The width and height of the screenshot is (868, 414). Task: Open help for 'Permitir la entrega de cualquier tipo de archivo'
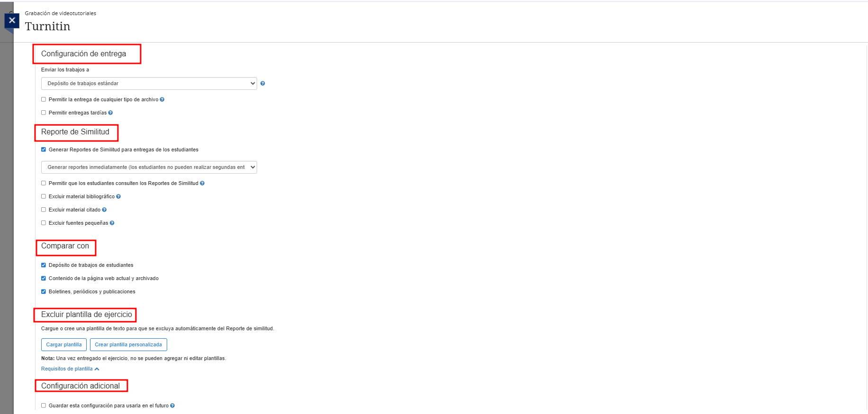[x=162, y=100]
